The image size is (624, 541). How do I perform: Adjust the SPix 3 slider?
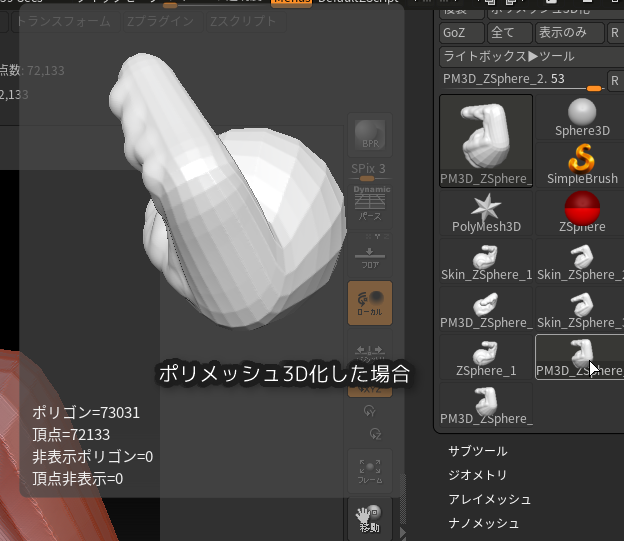(370, 172)
